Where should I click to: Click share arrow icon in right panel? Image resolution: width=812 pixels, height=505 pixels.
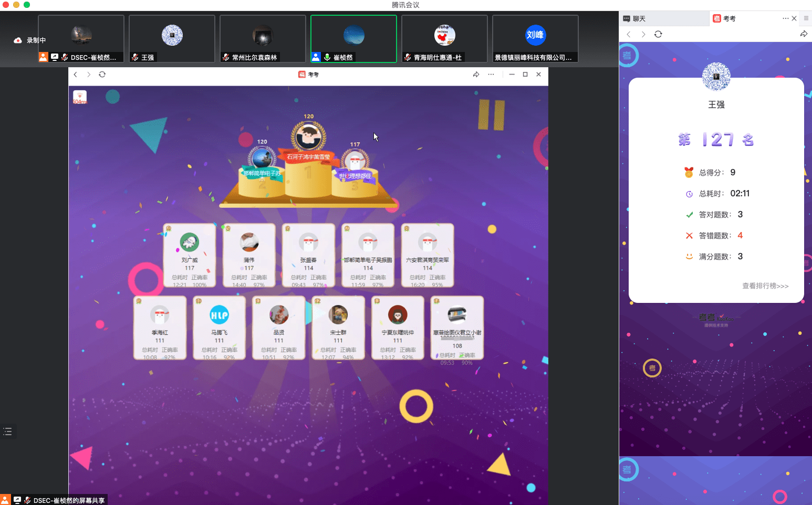pyautogui.click(x=804, y=34)
